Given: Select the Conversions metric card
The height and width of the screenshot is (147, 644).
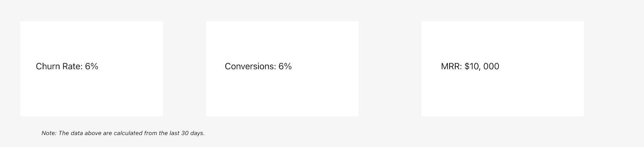Looking at the screenshot, I should coord(282,69).
